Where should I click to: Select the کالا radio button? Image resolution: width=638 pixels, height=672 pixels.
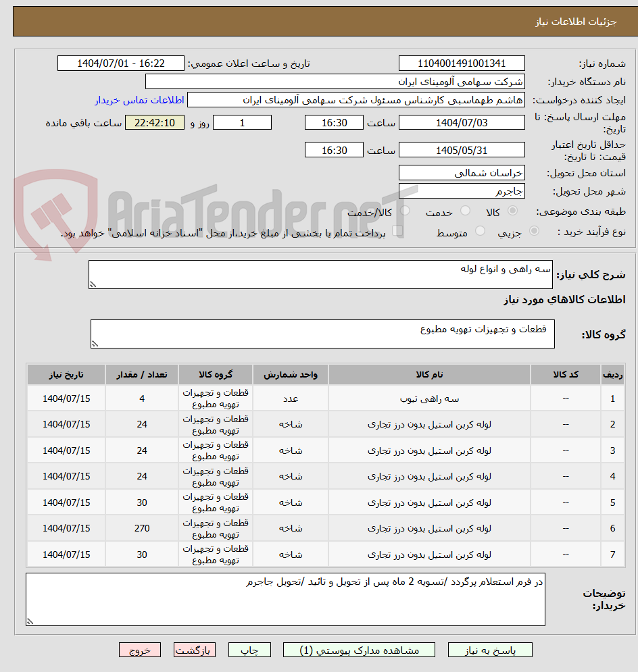click(x=512, y=210)
